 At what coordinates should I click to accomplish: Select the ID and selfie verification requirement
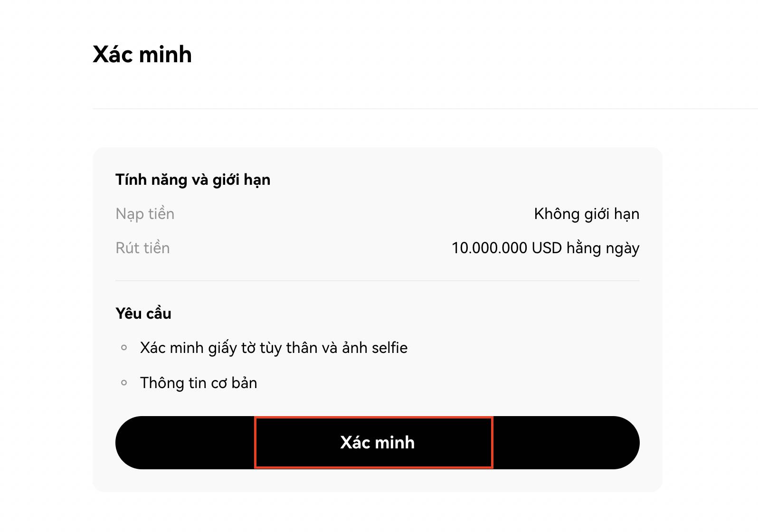(x=274, y=348)
